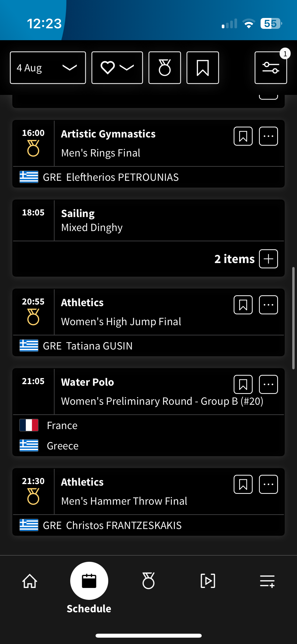Toggle the medal events filter
The image size is (297, 644).
(x=165, y=68)
